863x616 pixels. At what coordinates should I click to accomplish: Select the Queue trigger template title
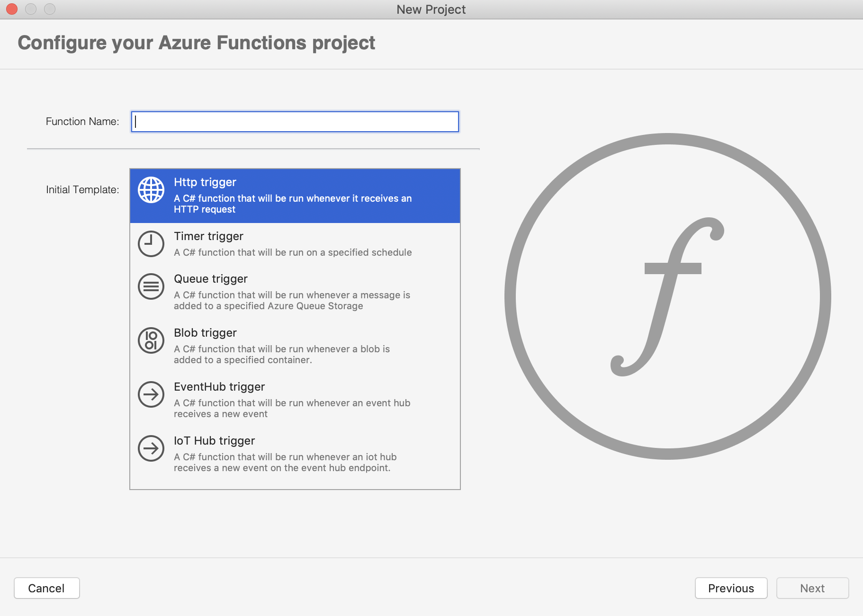pos(210,279)
